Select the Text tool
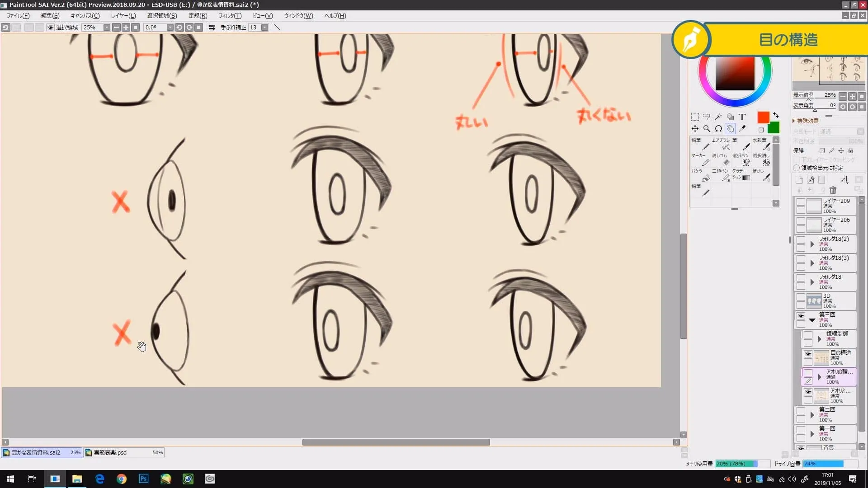 coord(742,117)
